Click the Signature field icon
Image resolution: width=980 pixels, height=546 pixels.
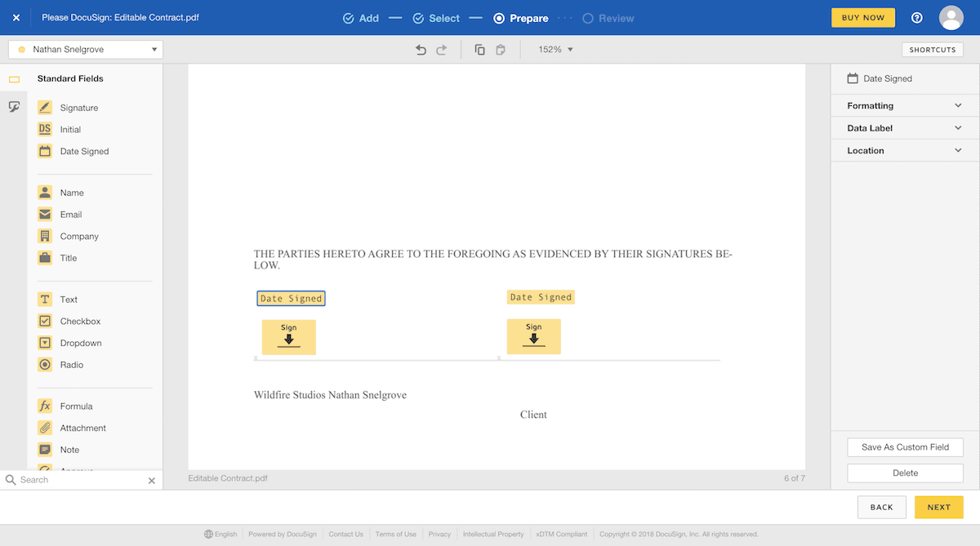tap(45, 108)
